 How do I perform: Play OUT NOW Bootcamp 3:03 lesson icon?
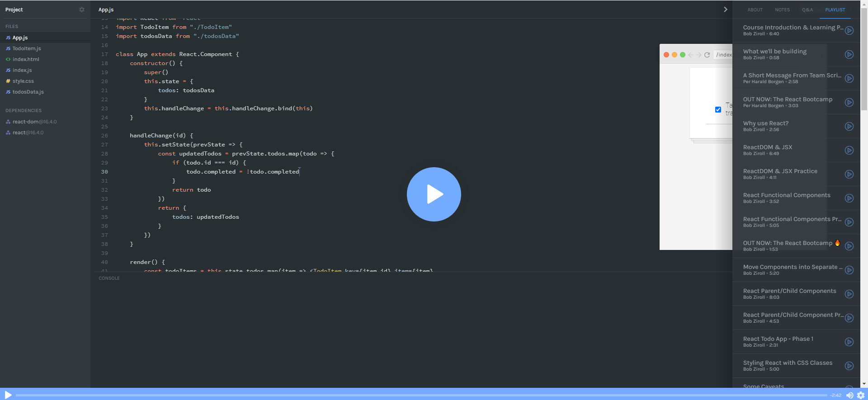tap(849, 102)
